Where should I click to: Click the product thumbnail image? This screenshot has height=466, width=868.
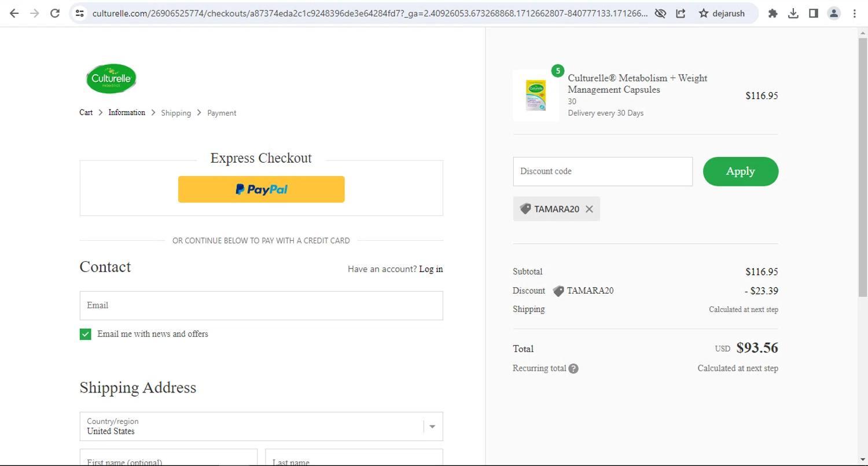click(536, 96)
